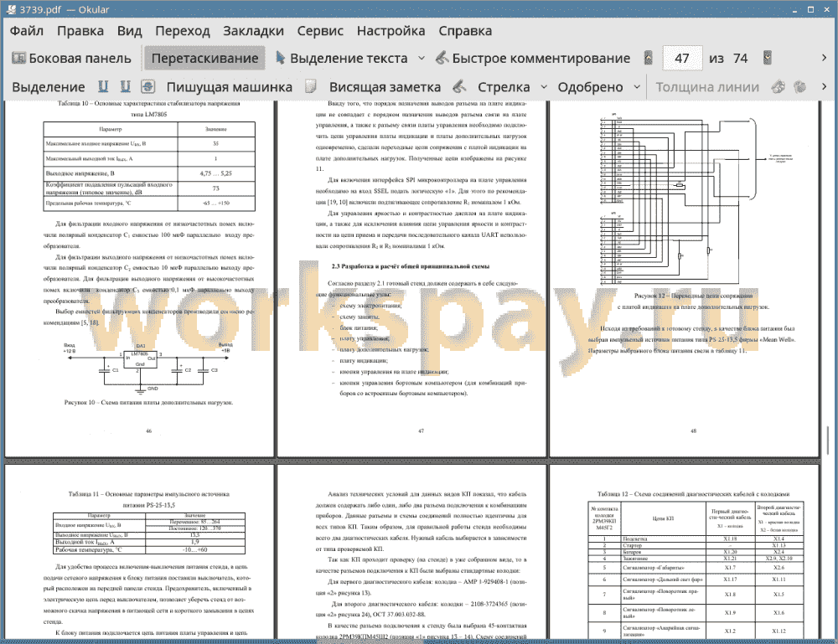Click the Таблица 12 caption text
This screenshot has width=838, height=644.
(x=693, y=494)
